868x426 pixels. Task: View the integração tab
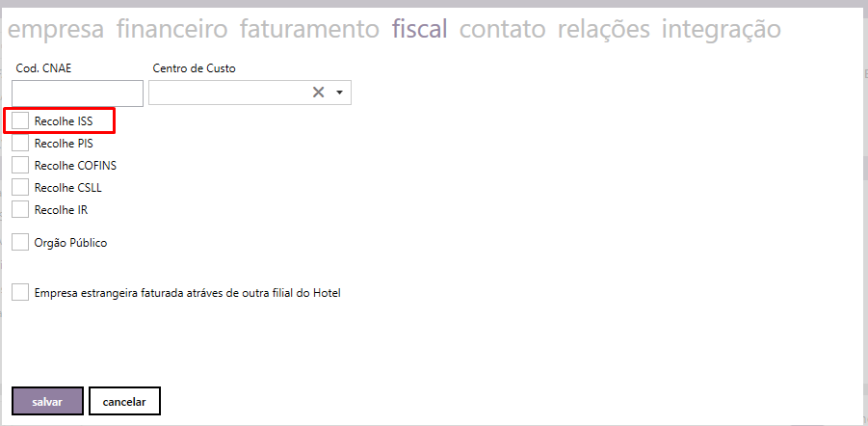[722, 29]
